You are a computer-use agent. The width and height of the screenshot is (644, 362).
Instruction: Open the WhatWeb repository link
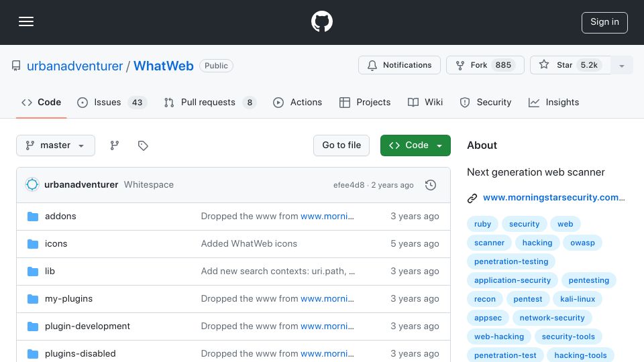click(x=164, y=66)
